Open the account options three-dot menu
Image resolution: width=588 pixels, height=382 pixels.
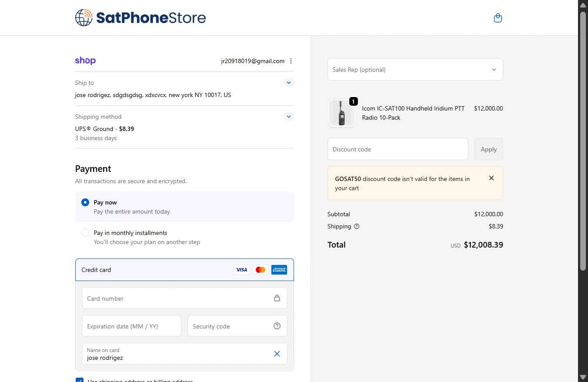(x=291, y=61)
